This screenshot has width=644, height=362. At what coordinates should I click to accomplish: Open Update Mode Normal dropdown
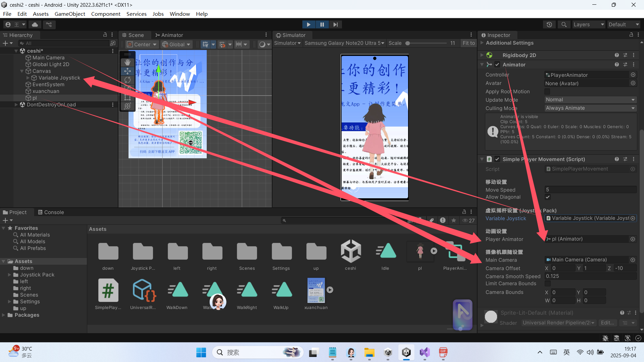click(590, 100)
